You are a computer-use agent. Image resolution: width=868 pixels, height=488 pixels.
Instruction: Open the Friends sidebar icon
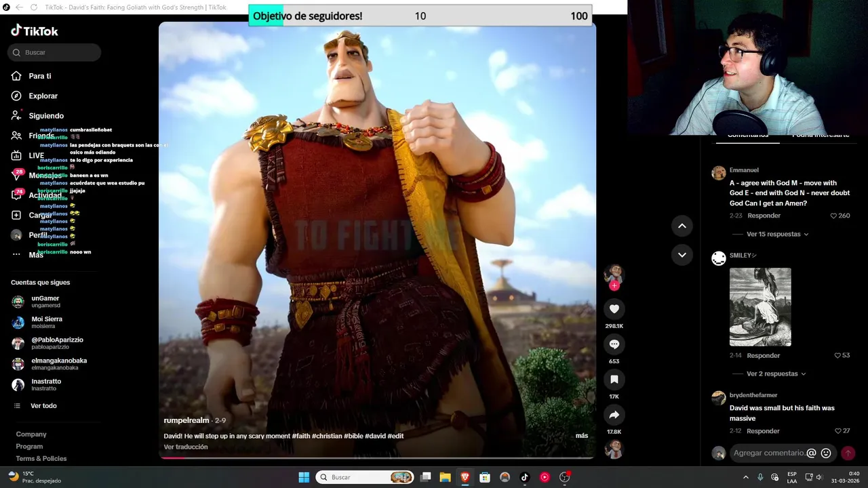click(16, 136)
